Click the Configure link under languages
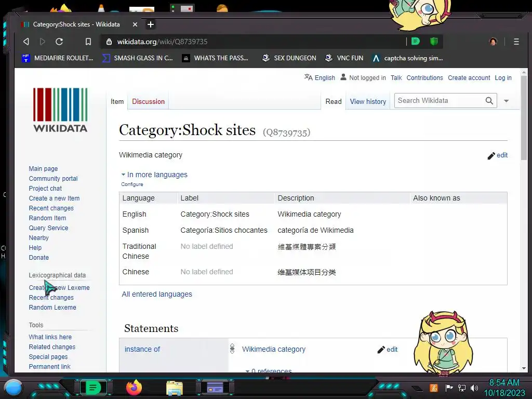The height and width of the screenshot is (399, 532). pyautogui.click(x=132, y=184)
